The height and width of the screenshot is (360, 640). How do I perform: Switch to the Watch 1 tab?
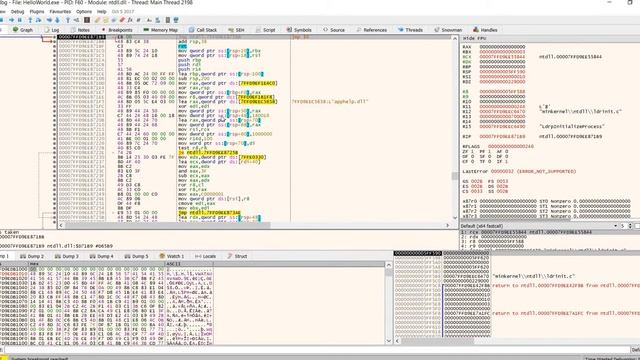172,256
